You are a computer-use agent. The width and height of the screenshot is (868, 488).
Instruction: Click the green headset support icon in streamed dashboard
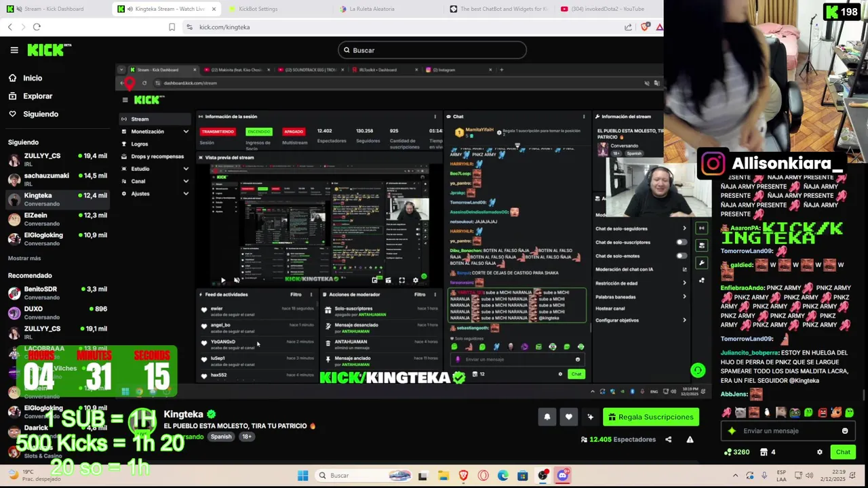pyautogui.click(x=697, y=370)
